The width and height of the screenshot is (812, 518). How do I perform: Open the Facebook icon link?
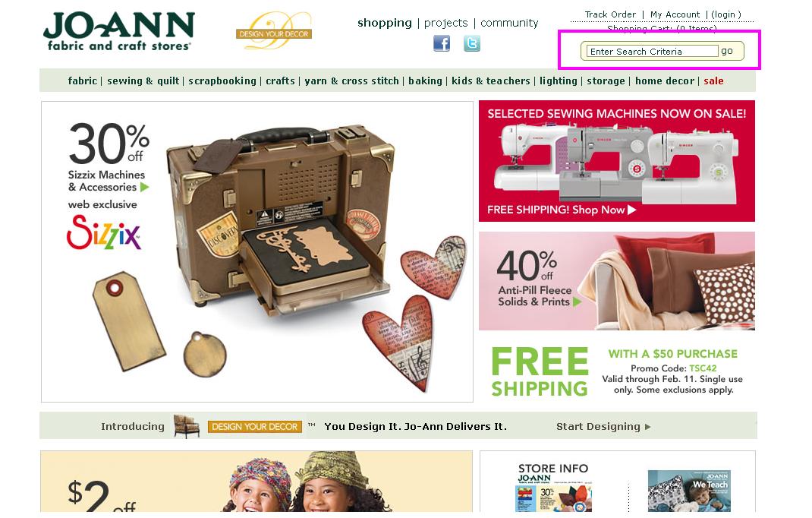[441, 43]
